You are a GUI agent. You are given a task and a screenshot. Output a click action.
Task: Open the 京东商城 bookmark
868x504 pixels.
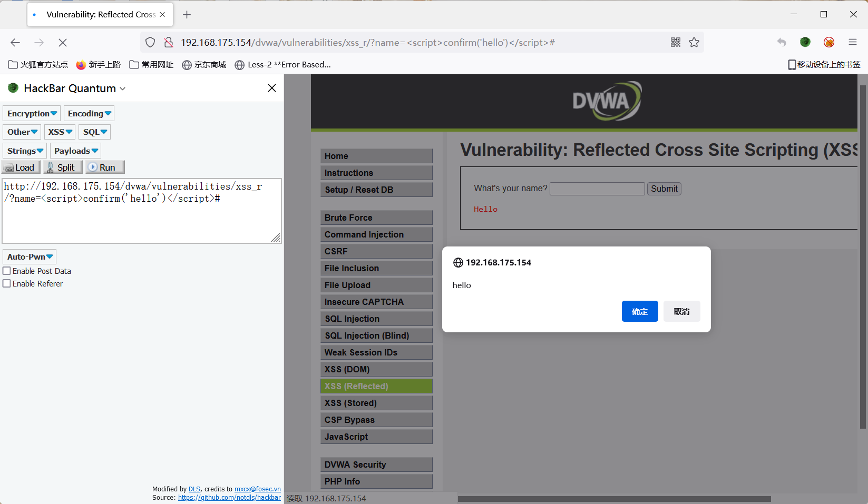click(x=204, y=65)
